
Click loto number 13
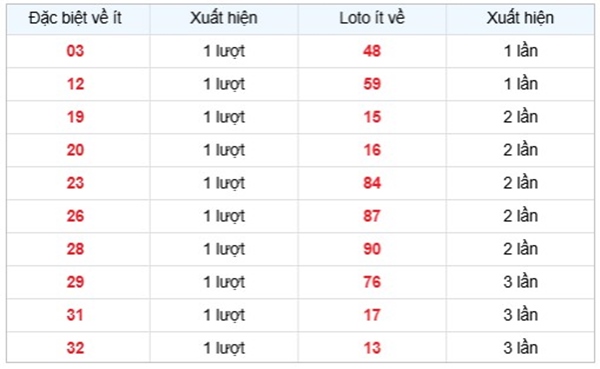372,348
